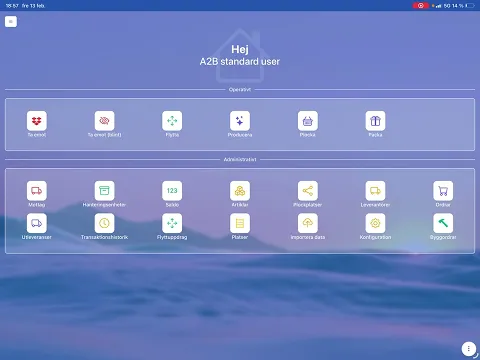Start the Plocka picking function

pos(308,121)
